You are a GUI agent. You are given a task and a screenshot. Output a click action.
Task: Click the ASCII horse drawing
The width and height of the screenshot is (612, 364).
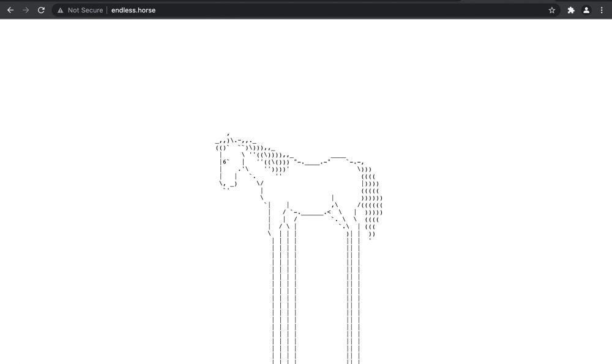(x=299, y=248)
